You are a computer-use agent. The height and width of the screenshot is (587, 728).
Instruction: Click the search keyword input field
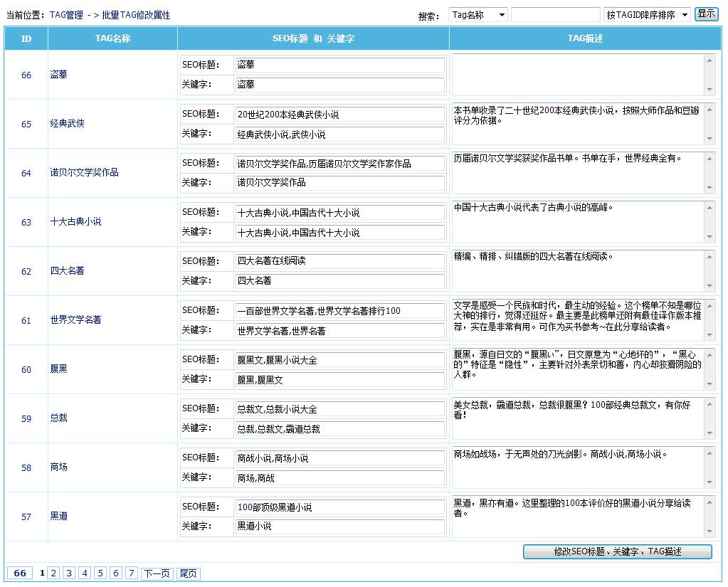coord(555,15)
